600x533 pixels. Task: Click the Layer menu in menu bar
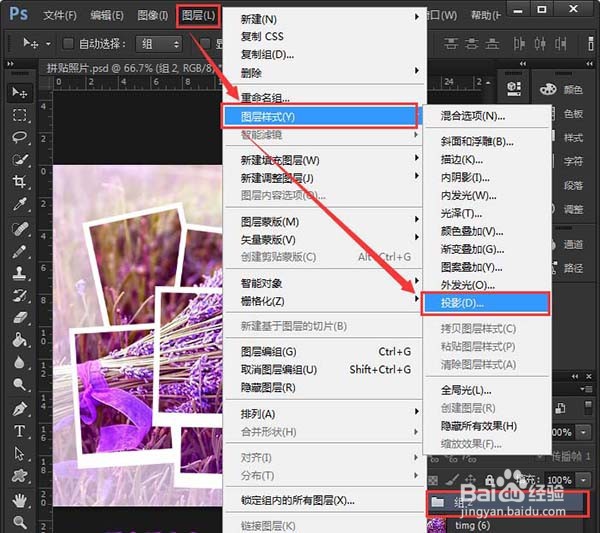tap(198, 15)
